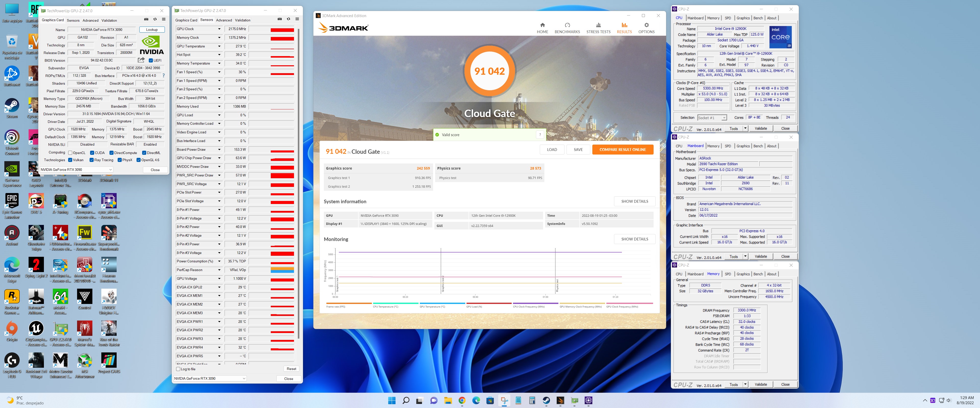The width and height of the screenshot is (980, 408).
Task: Click Reset in GPU-Z Sensors window
Action: (x=291, y=369)
